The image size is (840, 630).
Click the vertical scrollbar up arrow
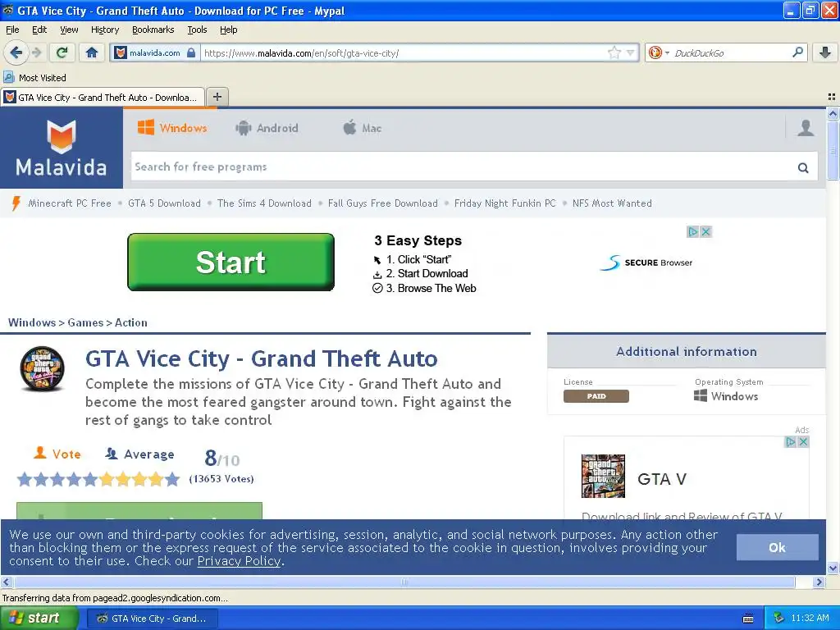[x=833, y=113]
